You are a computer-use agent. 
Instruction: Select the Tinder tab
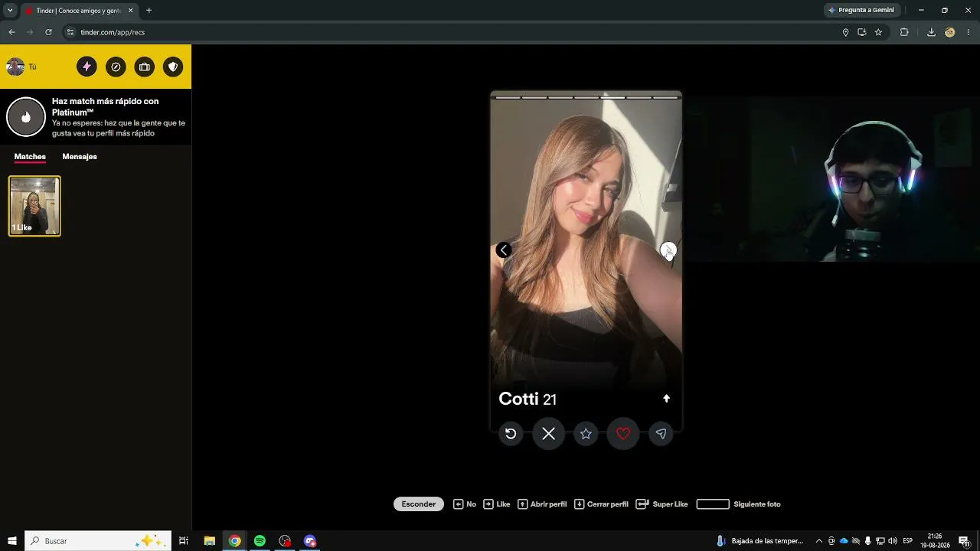point(78,11)
